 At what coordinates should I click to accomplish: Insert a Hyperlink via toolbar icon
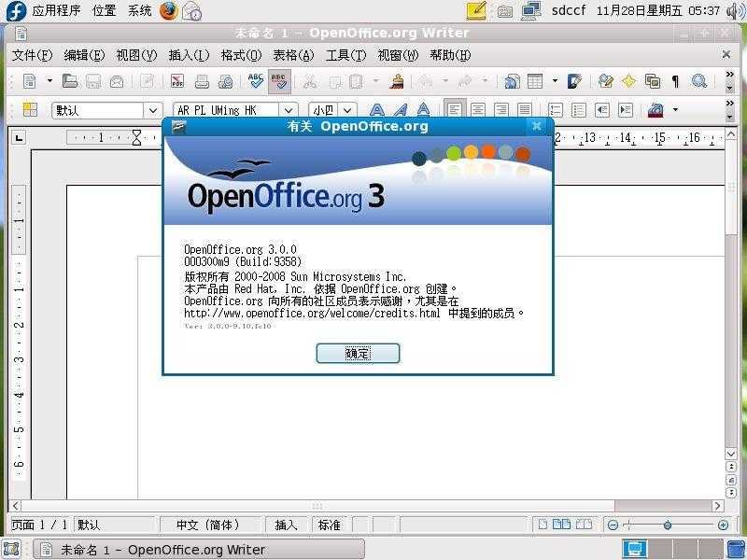point(512,81)
